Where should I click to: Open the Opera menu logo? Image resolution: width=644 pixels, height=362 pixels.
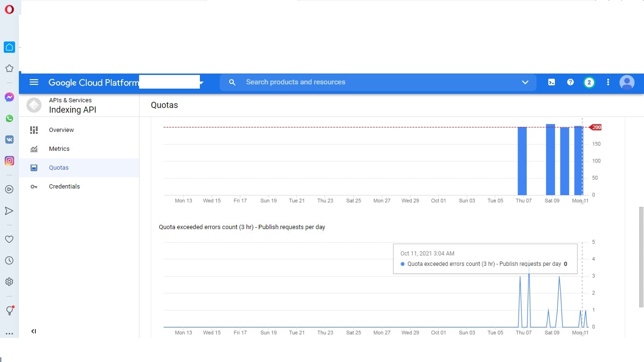(9, 9)
